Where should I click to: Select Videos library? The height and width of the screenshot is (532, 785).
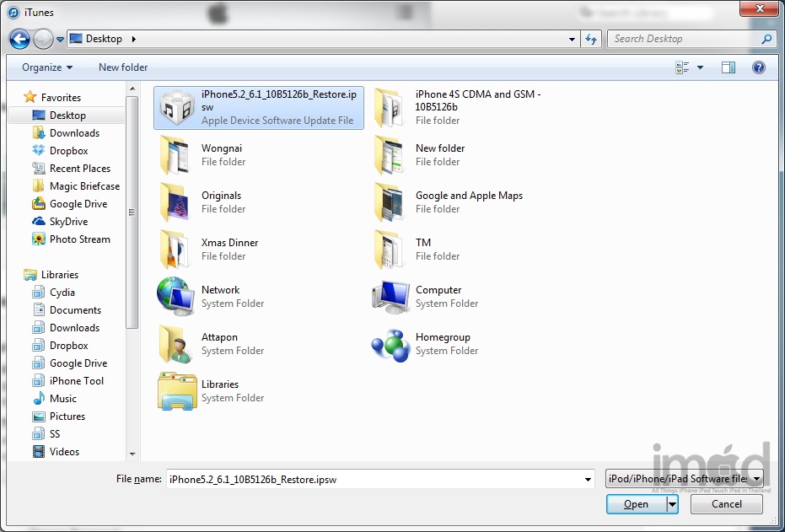click(56, 452)
